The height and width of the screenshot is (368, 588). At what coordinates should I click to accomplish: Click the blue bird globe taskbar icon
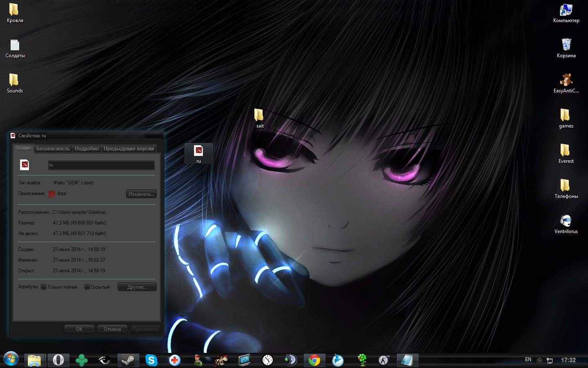pyautogui.click(x=338, y=360)
